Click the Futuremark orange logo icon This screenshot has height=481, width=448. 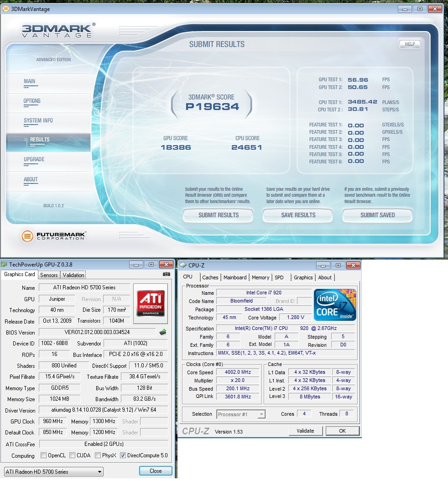coord(27,236)
